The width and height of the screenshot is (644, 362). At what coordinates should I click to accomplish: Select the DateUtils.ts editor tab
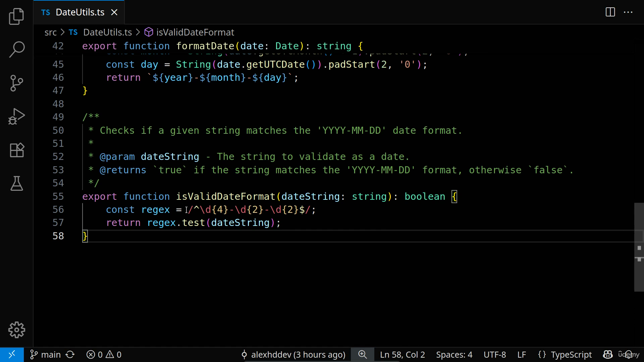(79, 12)
